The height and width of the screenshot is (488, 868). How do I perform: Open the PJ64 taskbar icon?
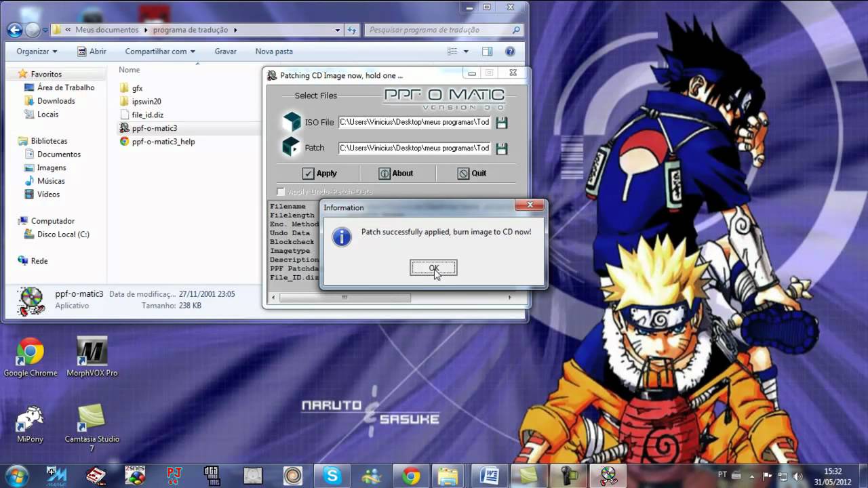click(x=174, y=476)
